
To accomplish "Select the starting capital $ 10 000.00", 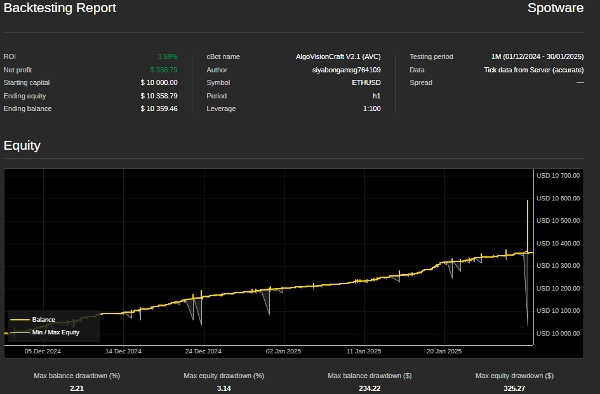I will tap(159, 83).
